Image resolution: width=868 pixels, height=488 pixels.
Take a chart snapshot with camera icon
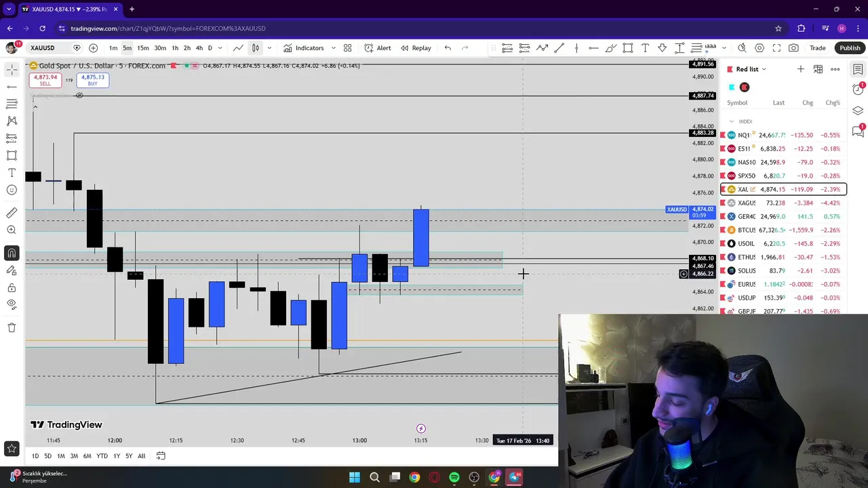(x=793, y=48)
